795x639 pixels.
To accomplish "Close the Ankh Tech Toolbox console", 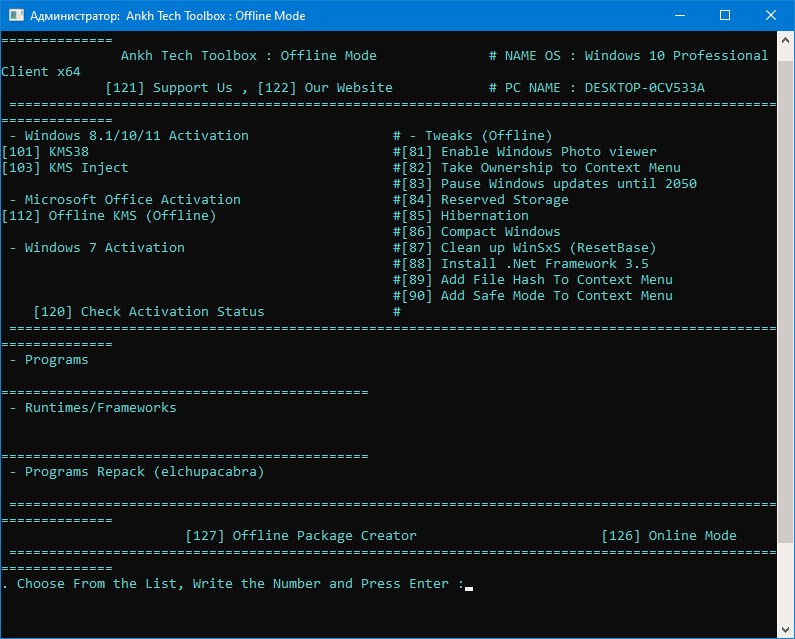I will pyautogui.click(x=771, y=16).
